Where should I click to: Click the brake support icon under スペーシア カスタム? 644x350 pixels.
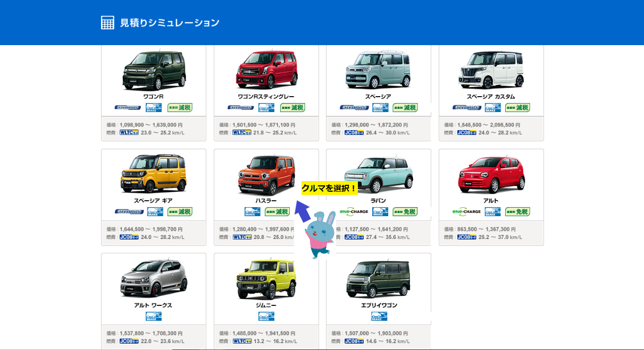493,107
